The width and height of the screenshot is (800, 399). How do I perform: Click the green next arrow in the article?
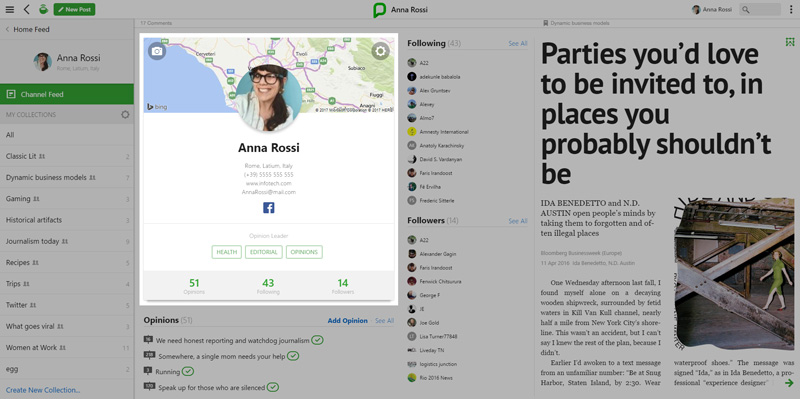789,383
